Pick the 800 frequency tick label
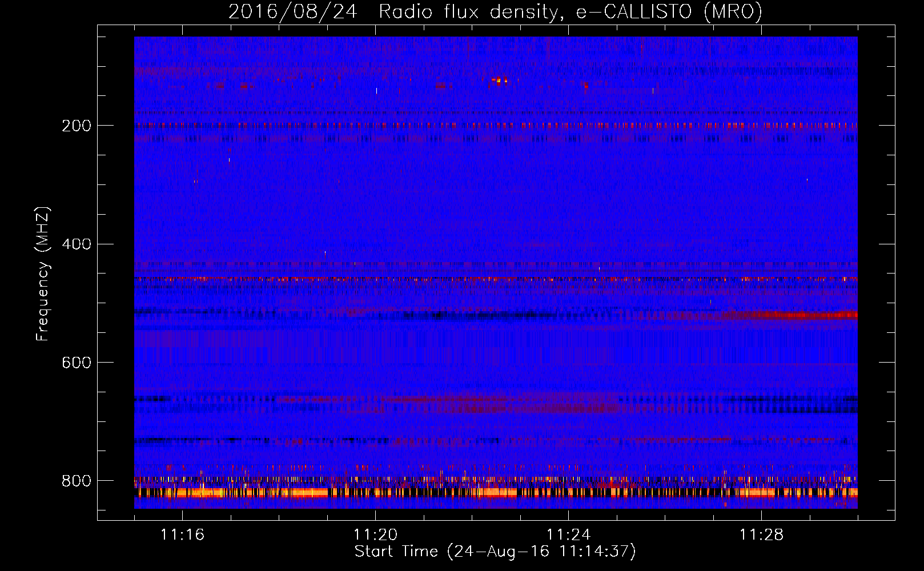This screenshot has width=924, height=571. 77,481
